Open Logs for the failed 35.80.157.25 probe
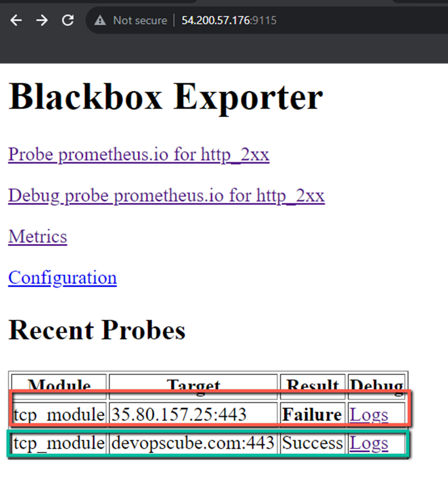This screenshot has height=490, width=448. point(369,414)
